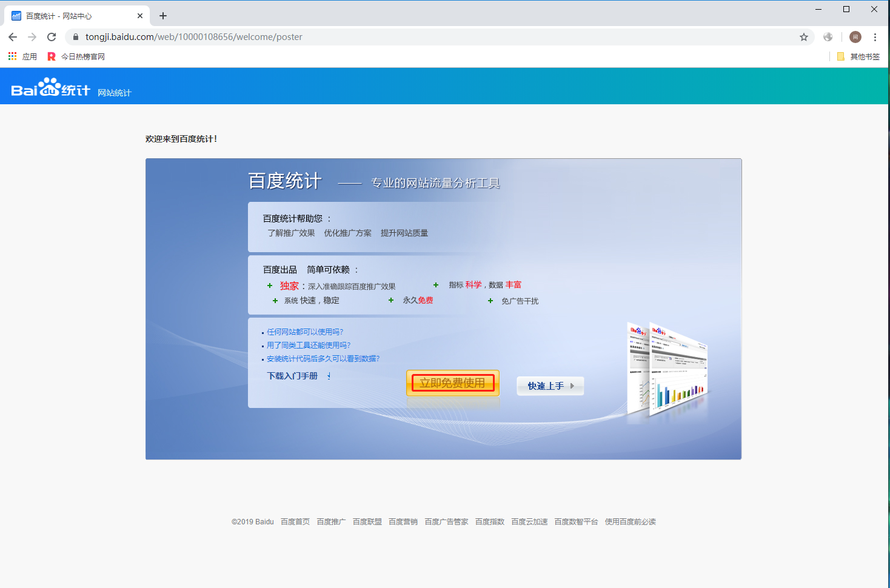Click the 提升网站质量 text
This screenshot has width=890, height=588.
tap(404, 233)
